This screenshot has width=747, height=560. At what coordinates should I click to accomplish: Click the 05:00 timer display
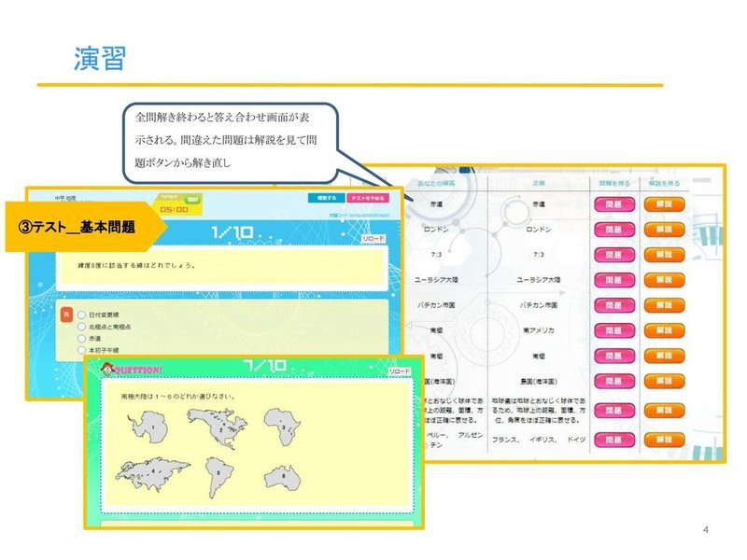[x=174, y=209]
